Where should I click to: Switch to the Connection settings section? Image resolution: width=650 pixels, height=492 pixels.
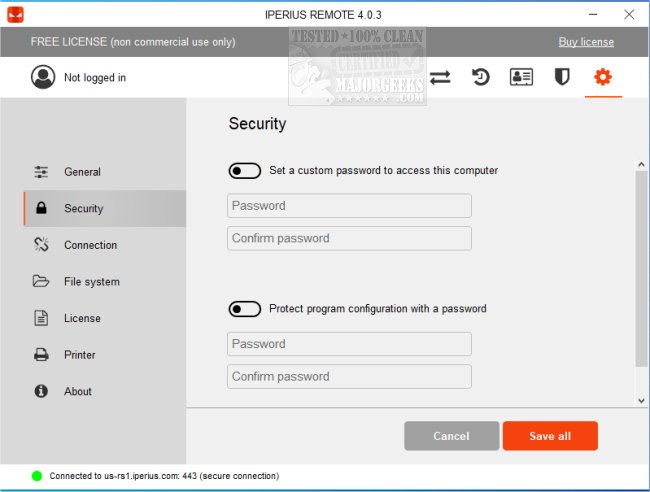90,245
